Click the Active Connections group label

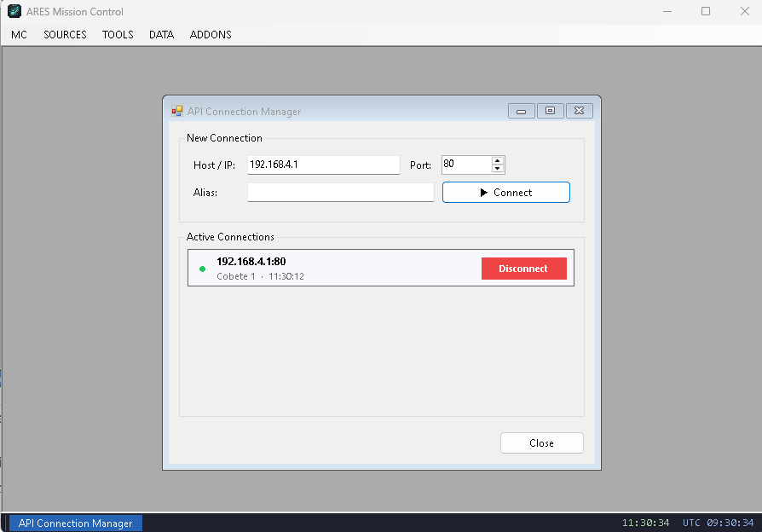tap(230, 237)
